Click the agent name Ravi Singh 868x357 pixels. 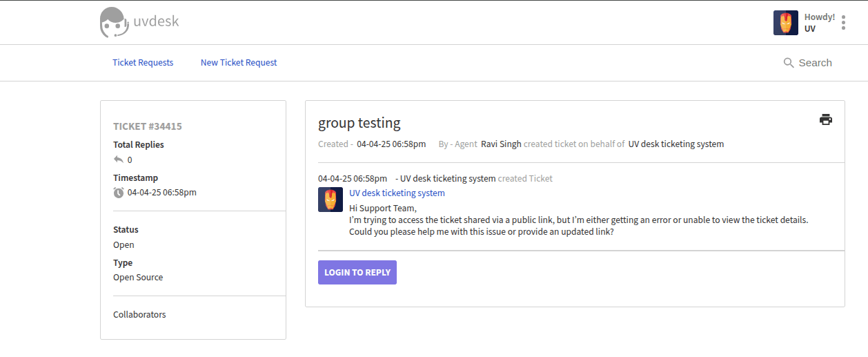(x=501, y=144)
